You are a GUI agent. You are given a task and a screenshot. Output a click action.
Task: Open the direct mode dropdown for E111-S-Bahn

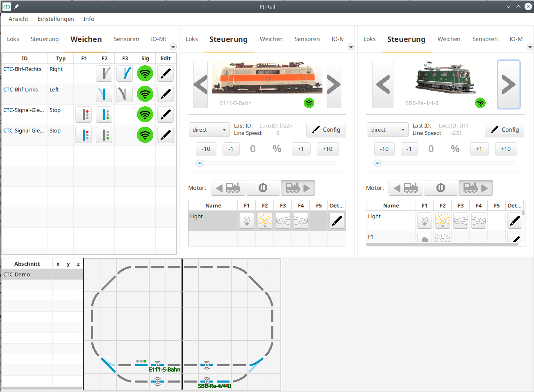[209, 130]
